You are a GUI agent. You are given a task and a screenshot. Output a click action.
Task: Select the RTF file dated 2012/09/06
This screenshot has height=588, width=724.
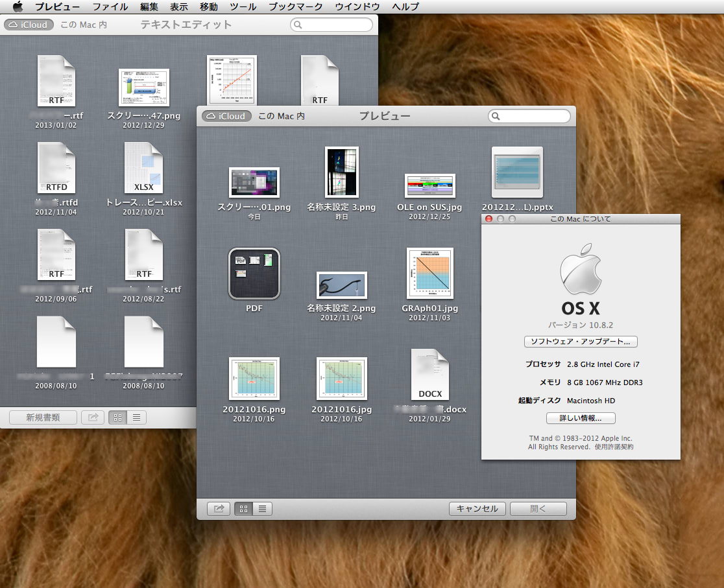[x=56, y=254]
